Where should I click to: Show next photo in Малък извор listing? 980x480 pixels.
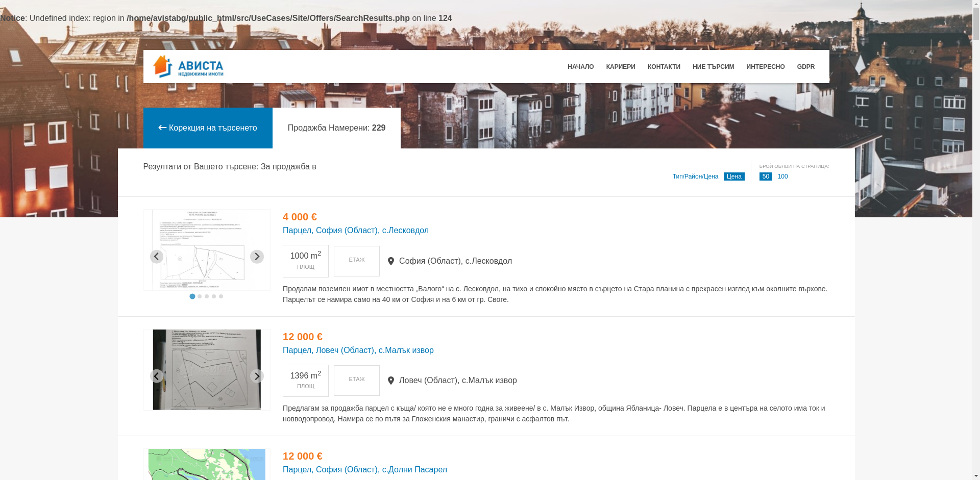click(x=257, y=376)
